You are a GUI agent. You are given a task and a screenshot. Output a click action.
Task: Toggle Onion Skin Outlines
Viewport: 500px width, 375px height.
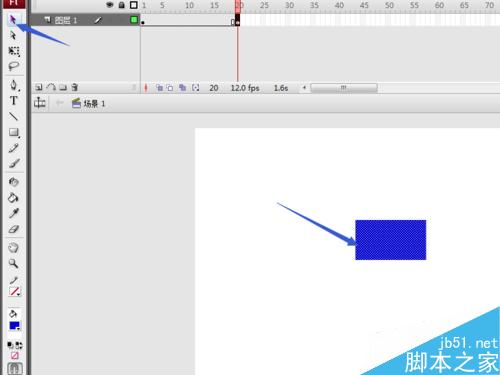[x=170, y=88]
